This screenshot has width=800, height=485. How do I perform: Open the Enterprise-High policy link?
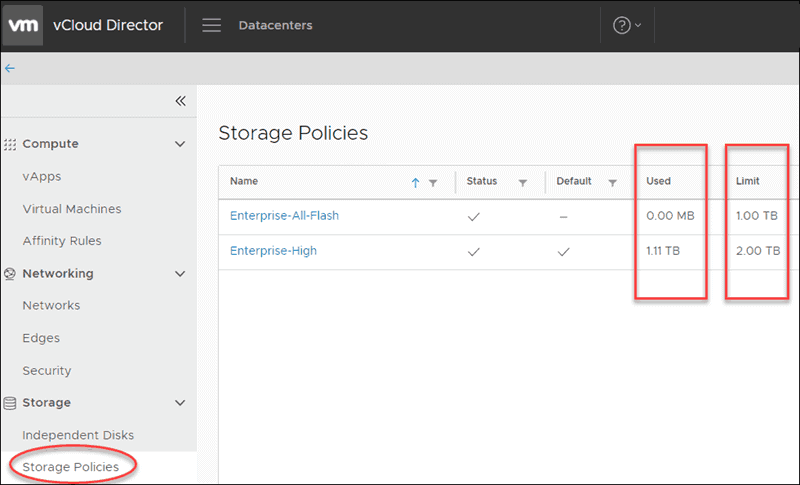tap(273, 251)
